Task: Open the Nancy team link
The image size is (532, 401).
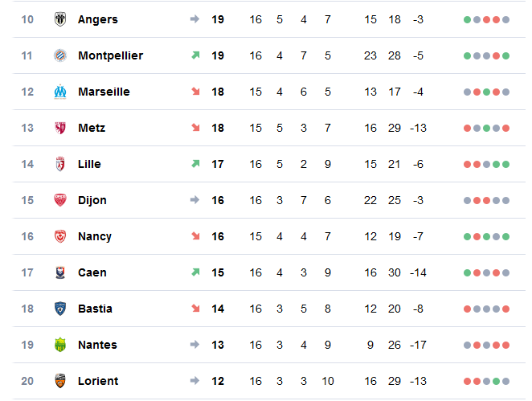Action: (95, 236)
